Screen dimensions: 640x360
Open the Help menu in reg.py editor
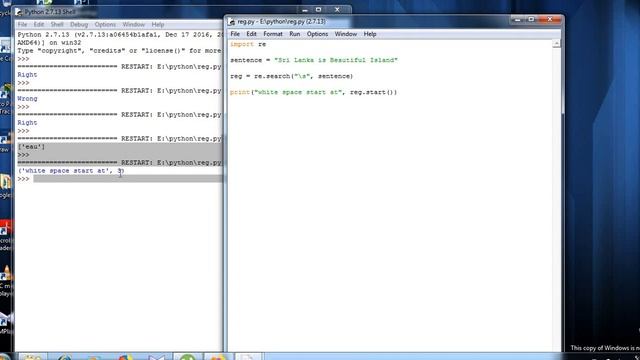pyautogui.click(x=370, y=34)
